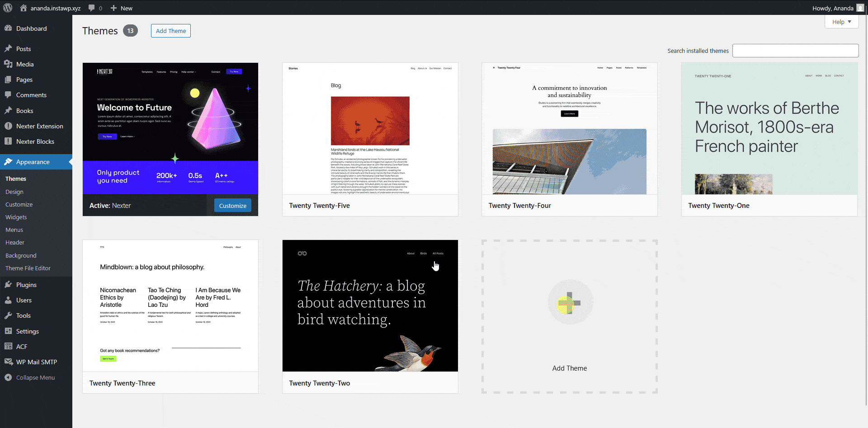Open the Widgets submenu item

coord(16,217)
